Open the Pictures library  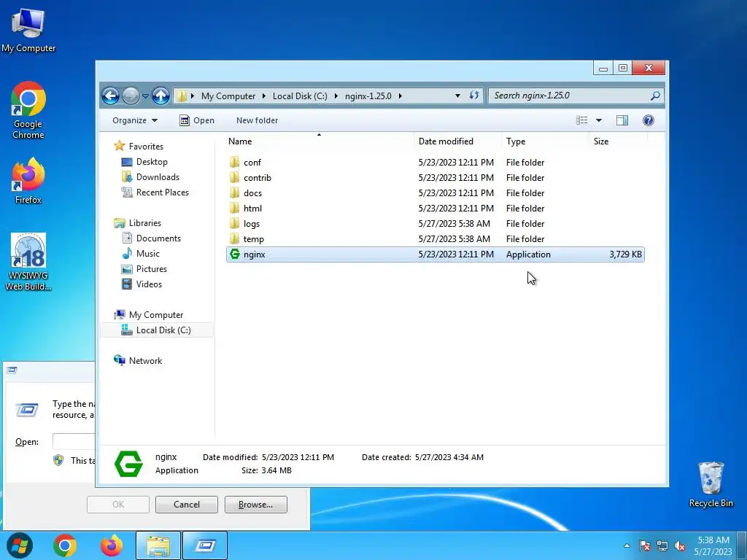point(145,268)
